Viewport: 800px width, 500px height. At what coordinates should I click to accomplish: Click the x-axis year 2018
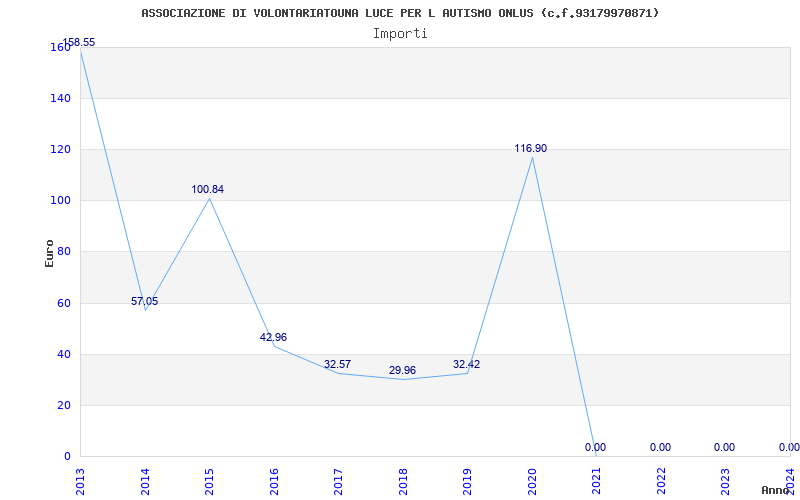(x=403, y=481)
